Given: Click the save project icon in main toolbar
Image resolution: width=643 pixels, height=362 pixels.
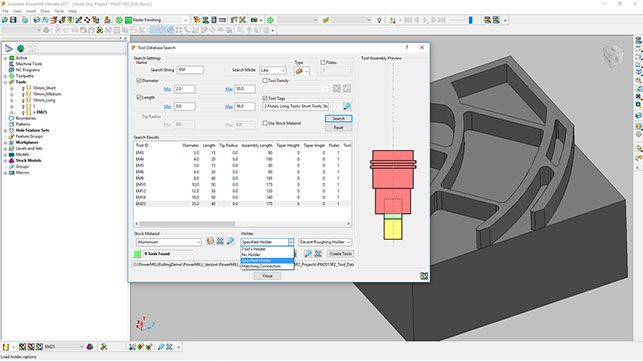Looking at the screenshot, I should point(14,20).
